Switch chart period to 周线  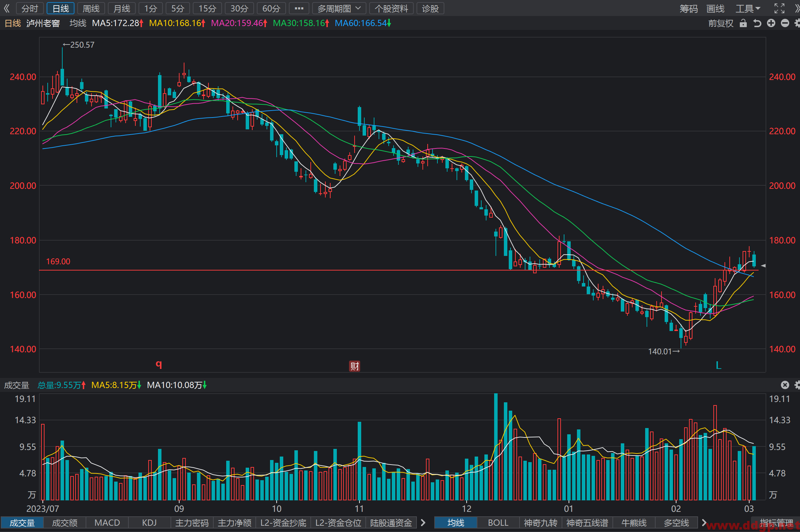coord(91,8)
